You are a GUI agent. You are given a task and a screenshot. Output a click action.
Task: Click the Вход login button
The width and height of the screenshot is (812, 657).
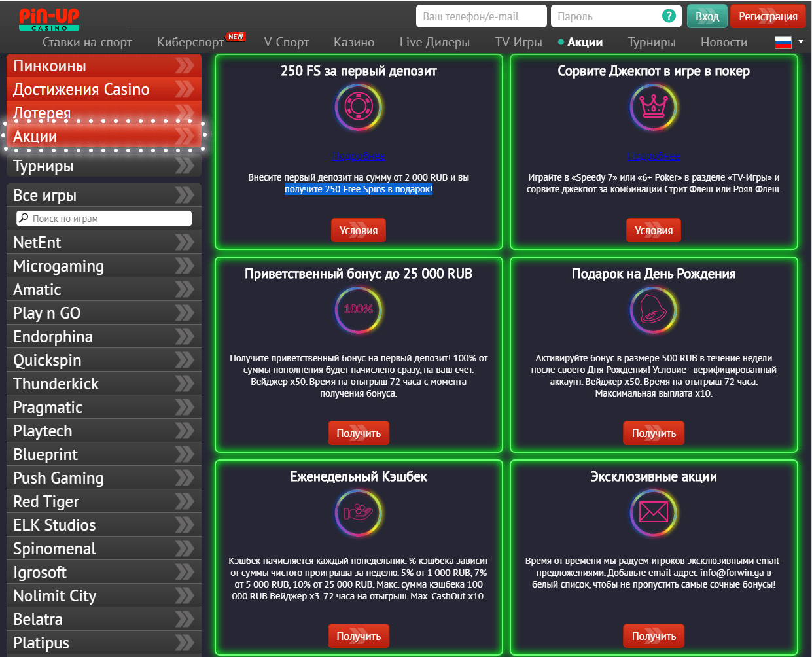pos(707,16)
